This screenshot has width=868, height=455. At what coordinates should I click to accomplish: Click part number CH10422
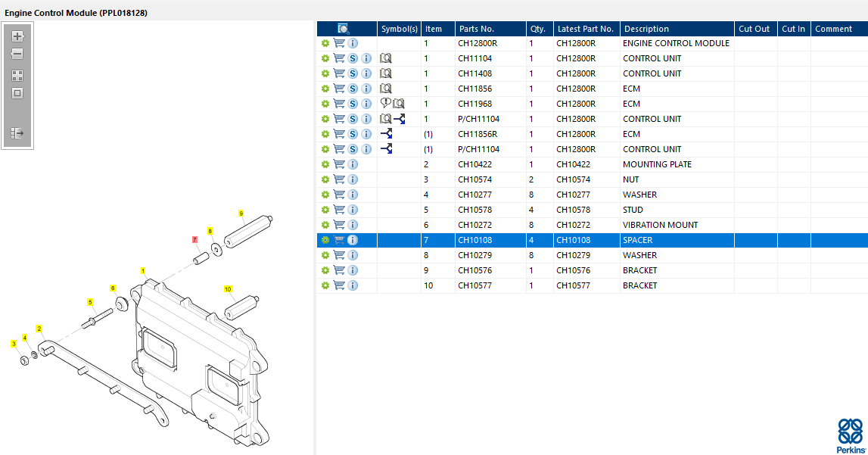coord(475,164)
